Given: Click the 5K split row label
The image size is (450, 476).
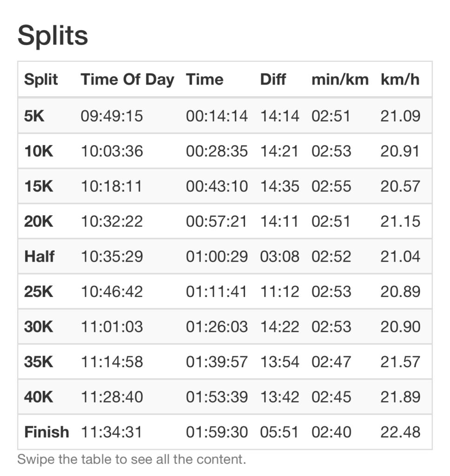Looking at the screenshot, I should coord(34,116).
